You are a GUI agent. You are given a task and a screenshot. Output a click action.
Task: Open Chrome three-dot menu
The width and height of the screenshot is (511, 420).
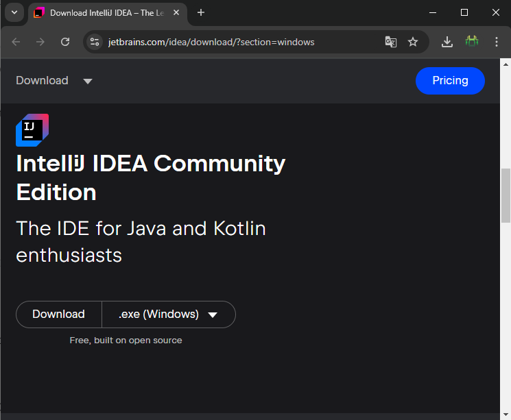pyautogui.click(x=497, y=42)
